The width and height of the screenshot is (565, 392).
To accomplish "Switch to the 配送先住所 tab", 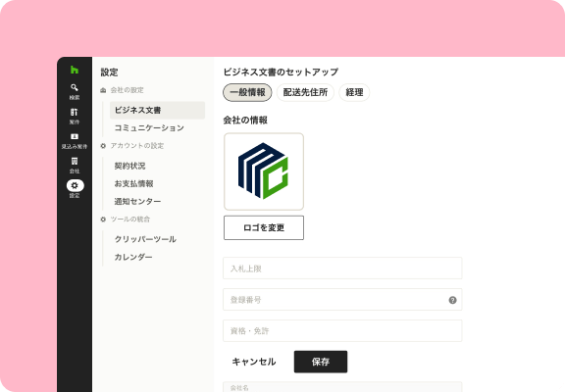I will point(305,92).
